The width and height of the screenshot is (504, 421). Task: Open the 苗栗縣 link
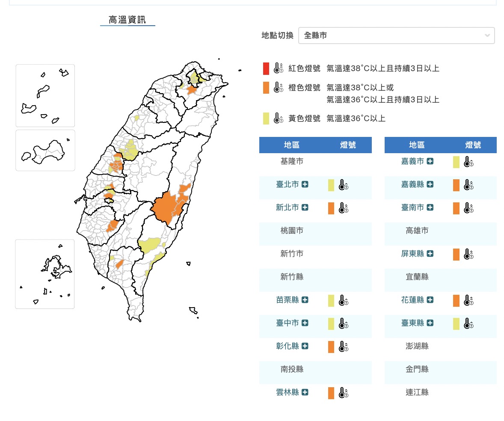point(288,300)
